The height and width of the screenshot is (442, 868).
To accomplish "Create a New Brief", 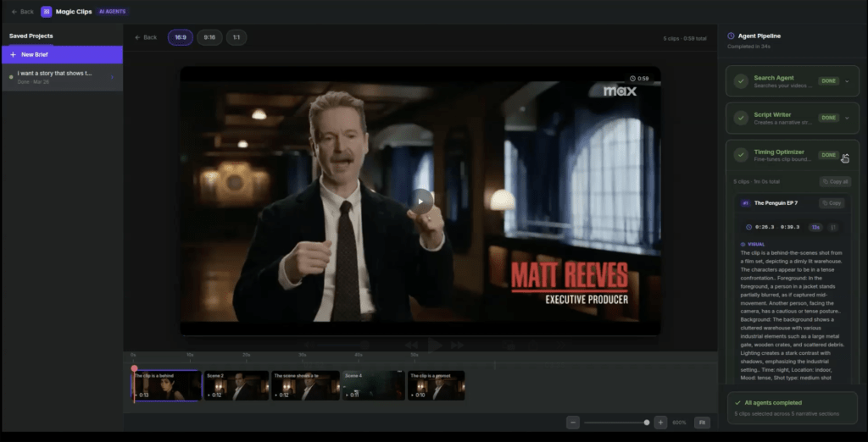I will [x=61, y=54].
